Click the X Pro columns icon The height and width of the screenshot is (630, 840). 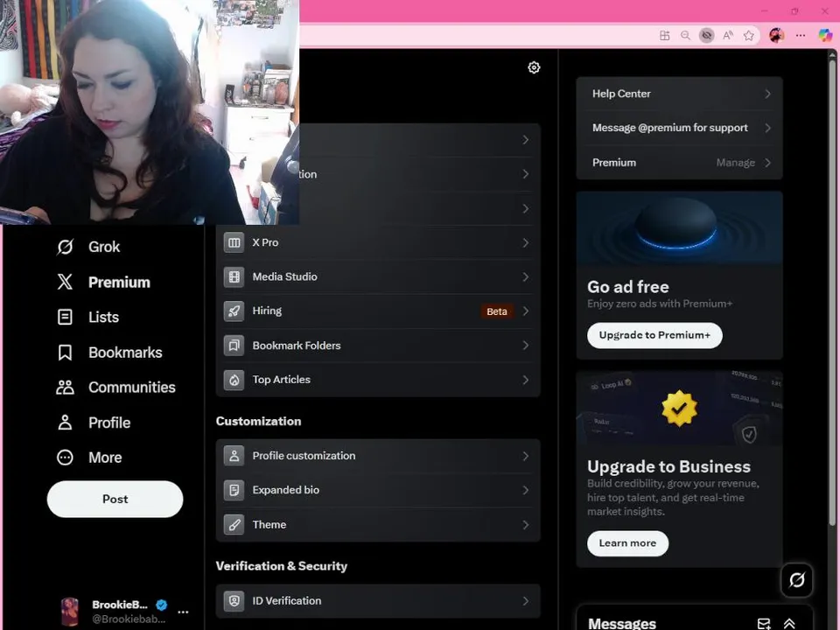click(234, 242)
